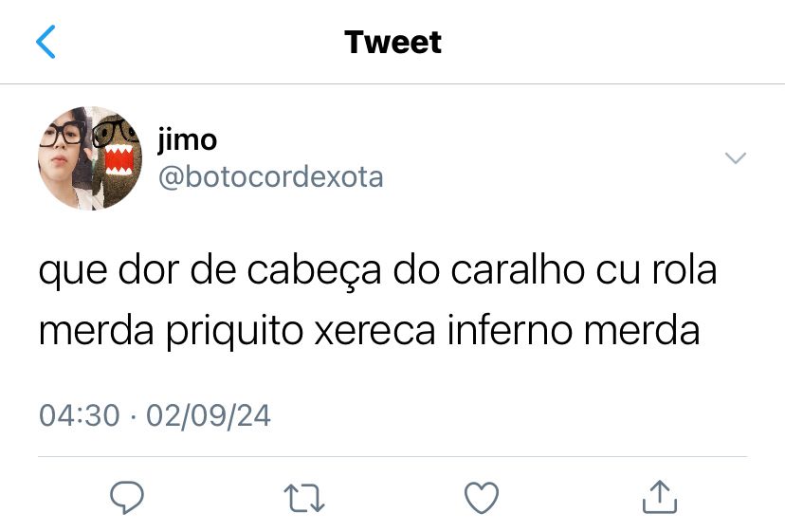Tap the 04:30 posting time

click(79, 415)
